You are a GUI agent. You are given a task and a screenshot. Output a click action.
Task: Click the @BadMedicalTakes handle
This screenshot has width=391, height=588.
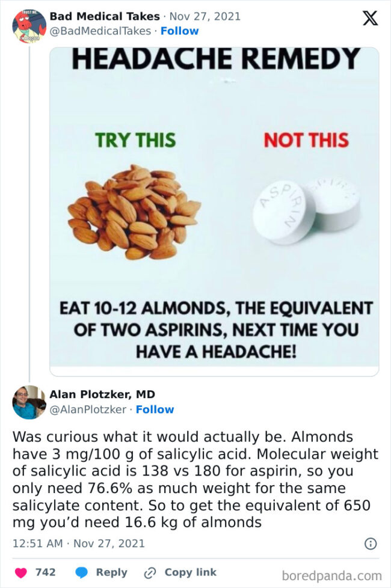(x=100, y=31)
